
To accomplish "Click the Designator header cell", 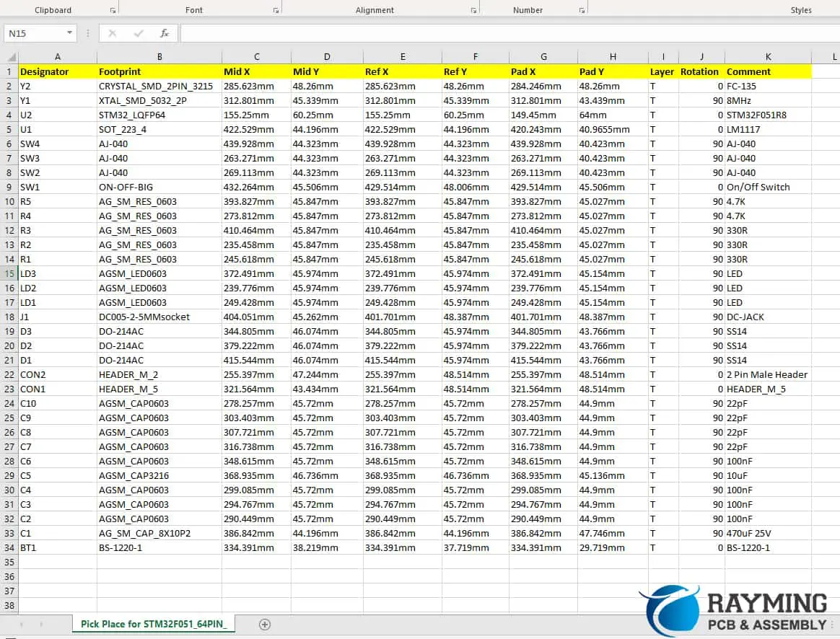I will point(57,71).
